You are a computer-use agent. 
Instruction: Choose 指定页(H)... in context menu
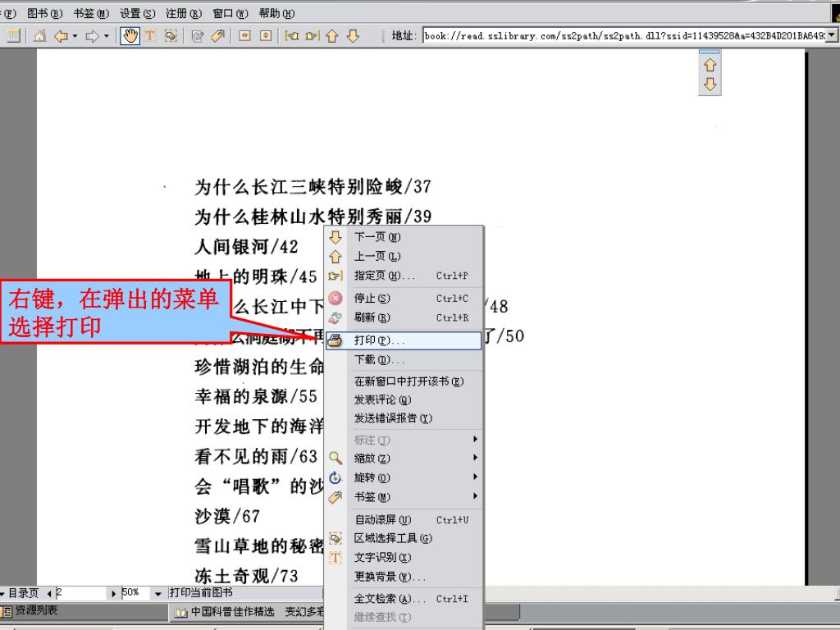click(x=404, y=276)
